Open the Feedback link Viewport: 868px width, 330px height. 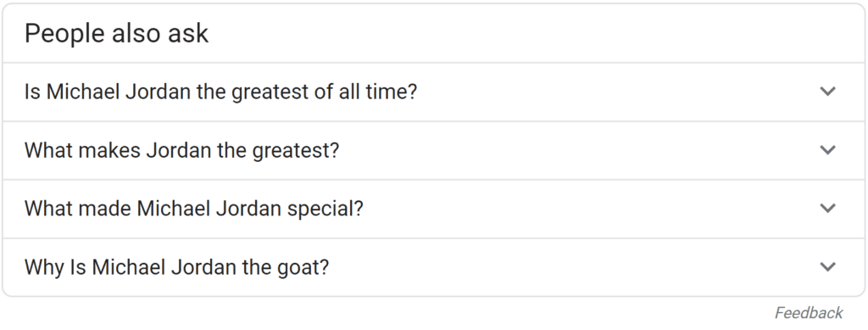pyautogui.click(x=808, y=313)
